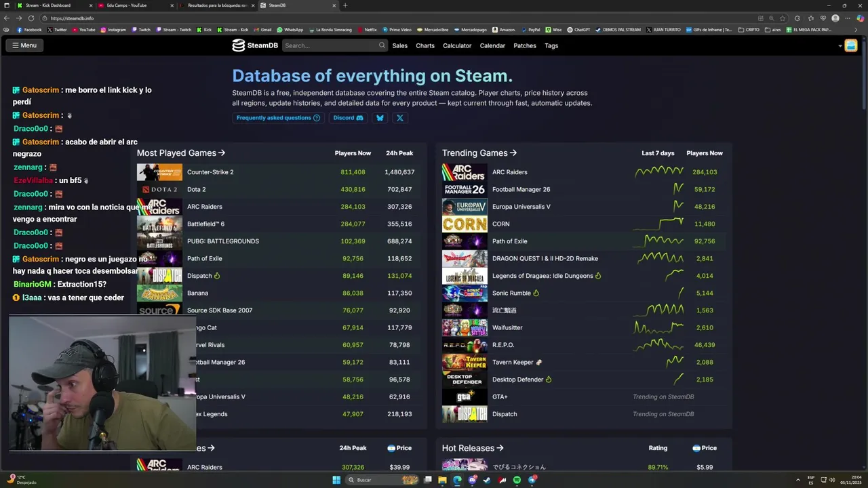The image size is (868, 488).
Task: Open Facebook bookmark
Action: (29, 30)
